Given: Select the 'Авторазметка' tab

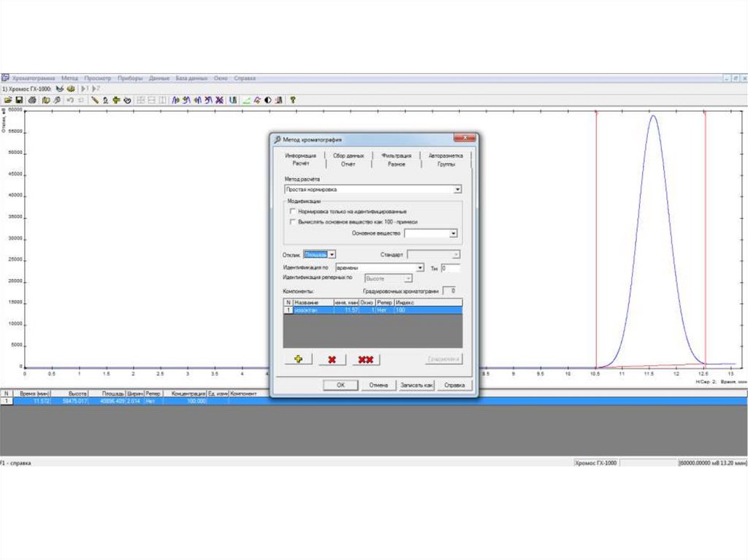Looking at the screenshot, I should (x=446, y=156).
